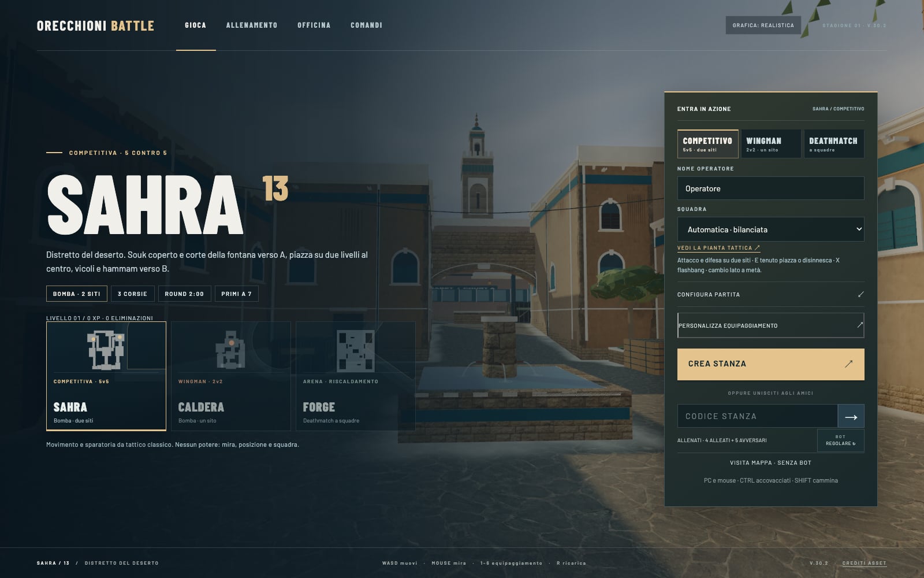Click the R ricarica hint in footer
Image resolution: width=924 pixels, height=578 pixels.
571,563
